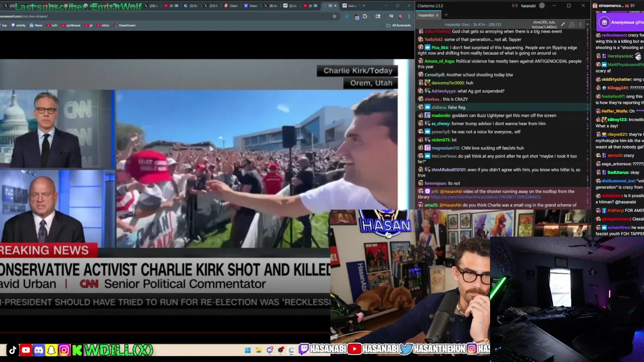Open the browser extensions puzzle icon
The image size is (644, 362).
(x=365, y=16)
